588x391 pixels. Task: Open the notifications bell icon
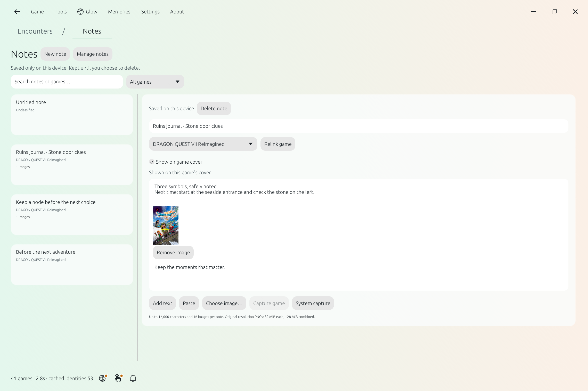point(133,378)
